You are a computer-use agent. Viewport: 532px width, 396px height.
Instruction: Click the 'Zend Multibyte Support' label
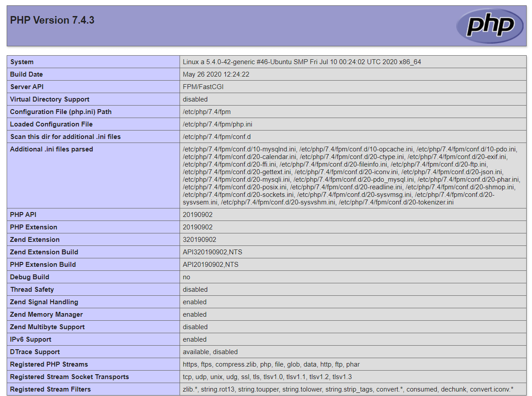click(48, 327)
